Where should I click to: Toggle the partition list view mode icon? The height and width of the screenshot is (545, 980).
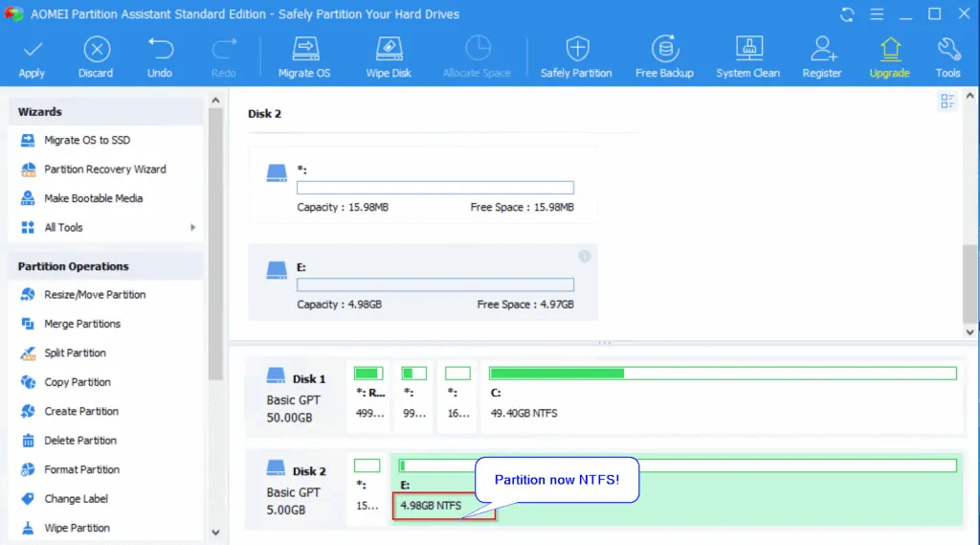[x=947, y=102]
